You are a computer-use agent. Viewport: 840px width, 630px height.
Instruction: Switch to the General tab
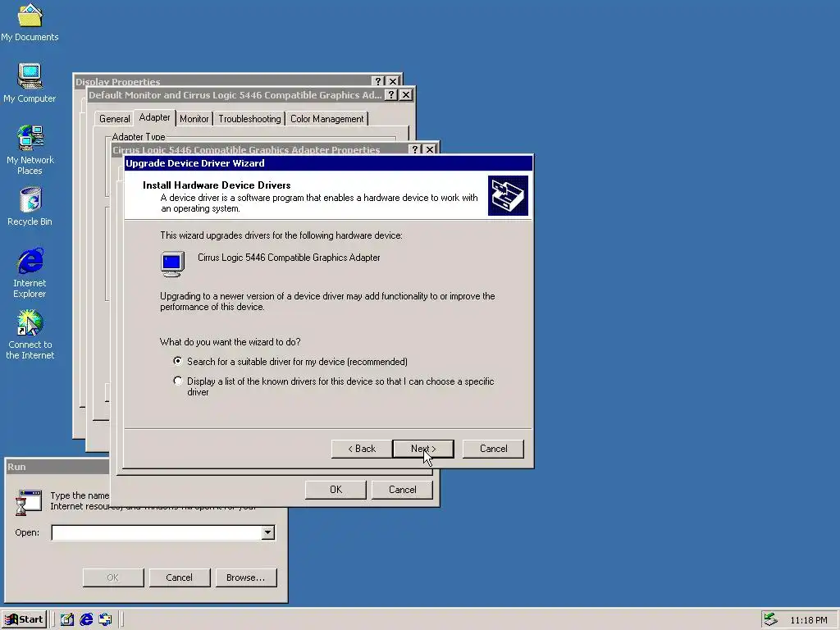(x=114, y=118)
